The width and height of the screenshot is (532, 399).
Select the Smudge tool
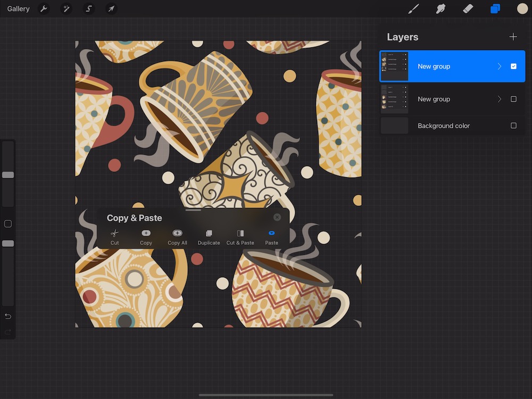(x=440, y=9)
